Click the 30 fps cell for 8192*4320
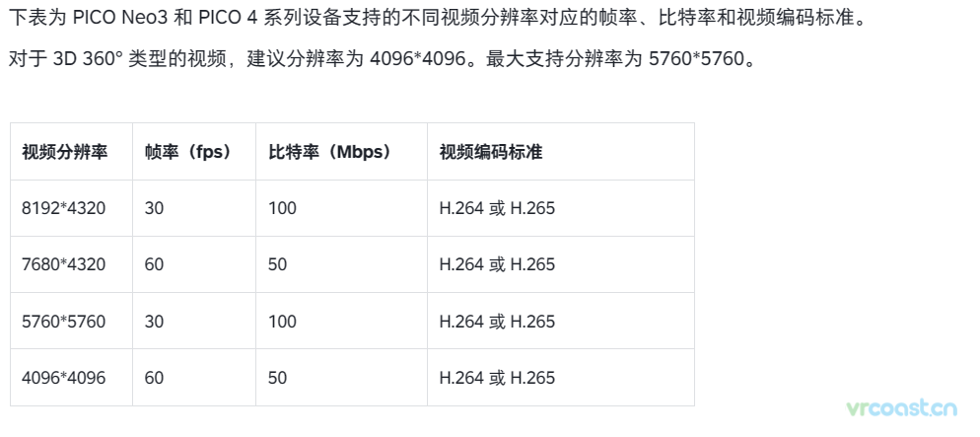This screenshot has width=980, height=437. coord(194,208)
